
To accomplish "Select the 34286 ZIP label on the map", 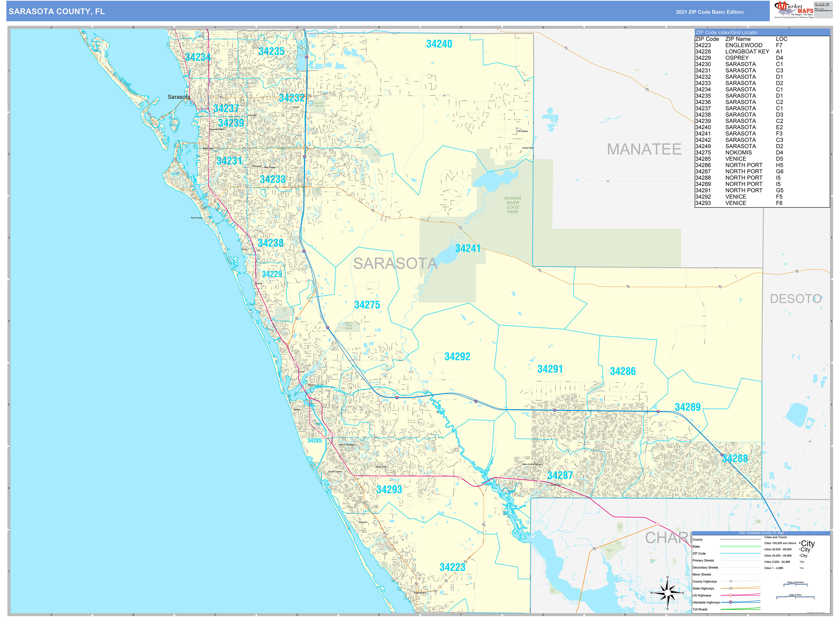I will point(623,371).
